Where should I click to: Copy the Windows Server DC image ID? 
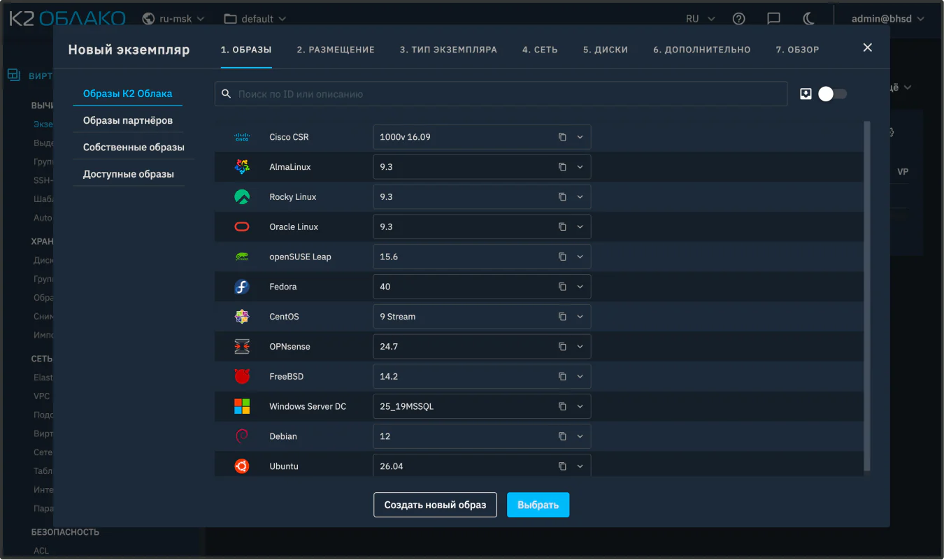click(562, 407)
